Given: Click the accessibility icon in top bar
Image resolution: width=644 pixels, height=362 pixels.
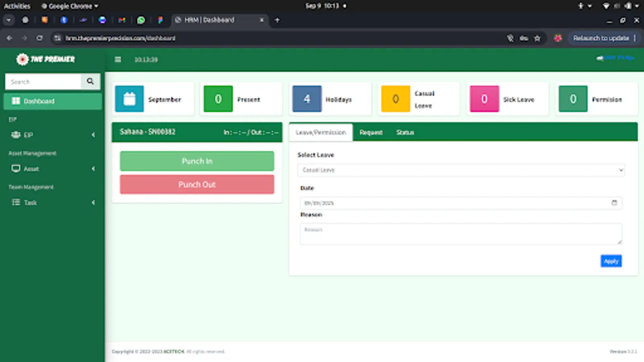Looking at the screenshot, I should 580,6.
